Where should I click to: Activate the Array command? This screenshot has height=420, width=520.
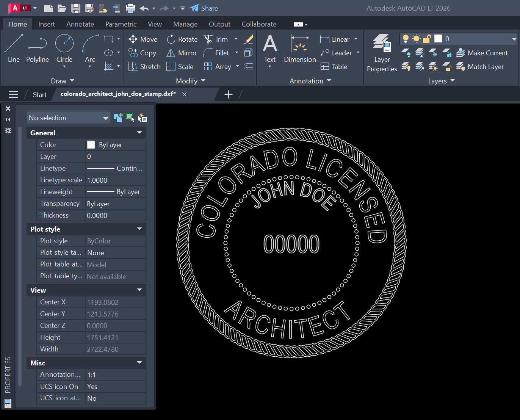(218, 66)
